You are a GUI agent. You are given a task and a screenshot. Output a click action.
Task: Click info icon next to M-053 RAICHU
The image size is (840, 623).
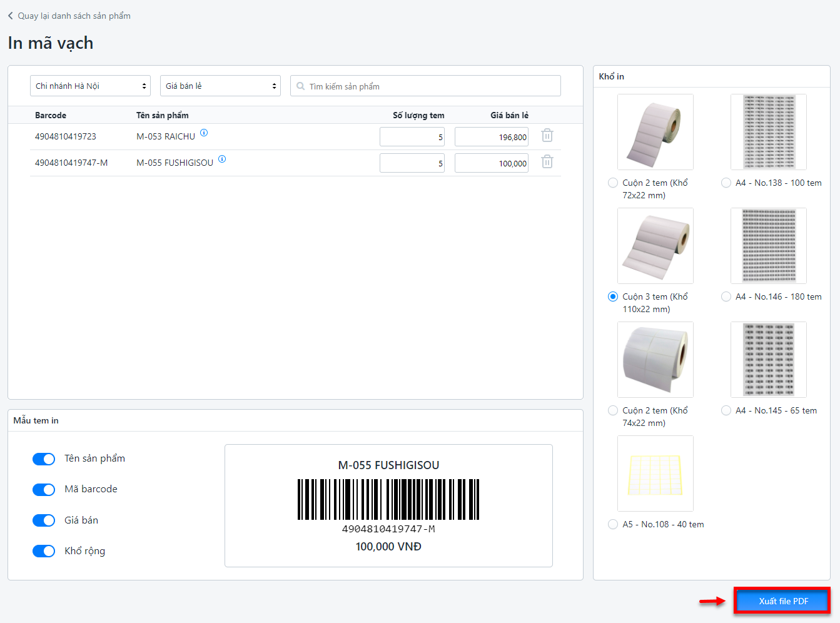point(204,133)
